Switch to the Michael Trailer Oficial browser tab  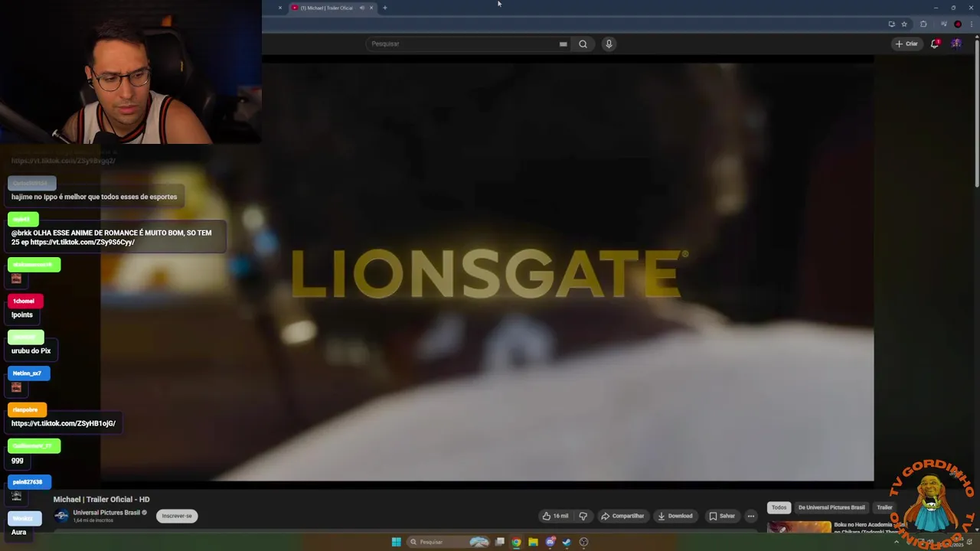tap(325, 8)
